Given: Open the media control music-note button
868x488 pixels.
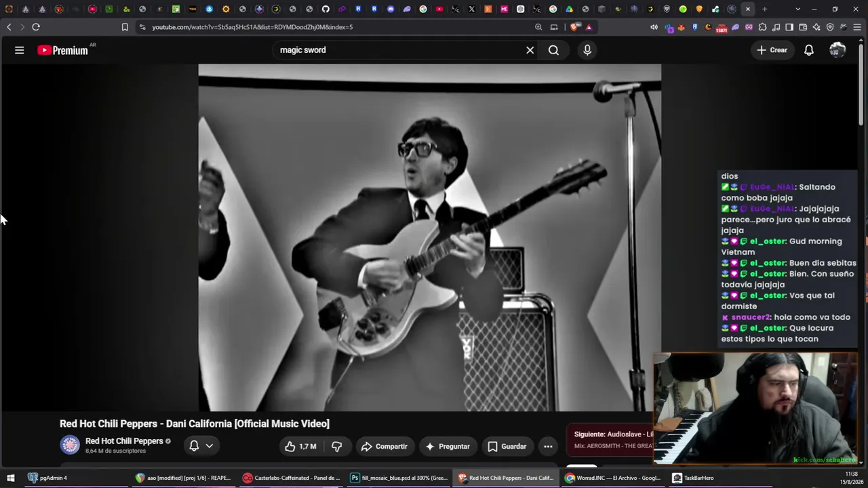Looking at the screenshot, I should [x=776, y=27].
